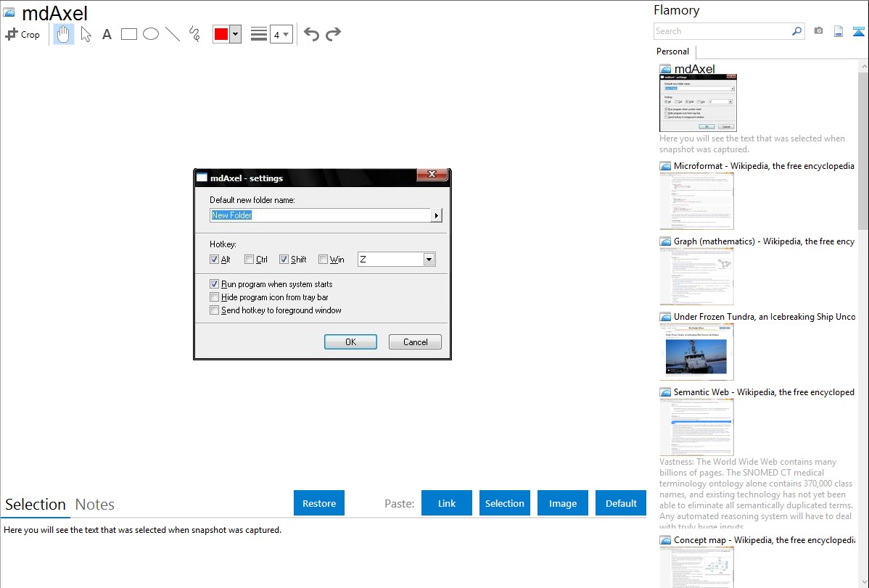This screenshot has height=588, width=869.
Task: Toggle the Alt hotkey checkbox
Action: click(215, 260)
